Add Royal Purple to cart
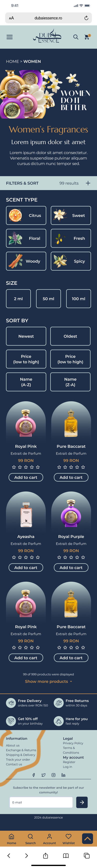 coord(71,567)
